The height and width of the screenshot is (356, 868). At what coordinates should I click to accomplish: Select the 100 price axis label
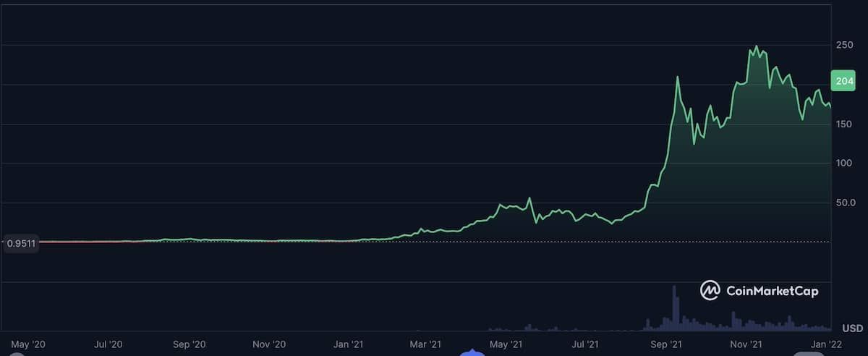coord(845,164)
